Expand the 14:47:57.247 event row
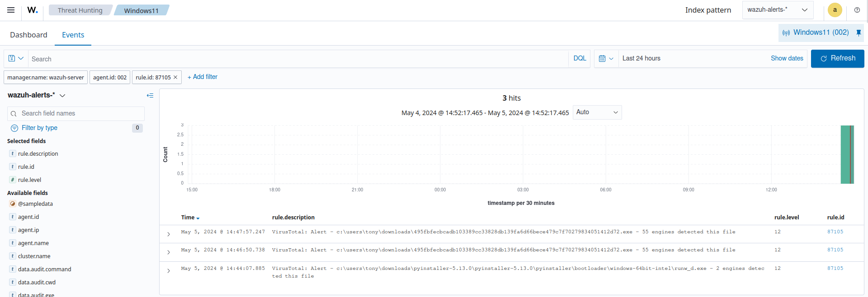Image resolution: width=868 pixels, height=297 pixels. (169, 234)
